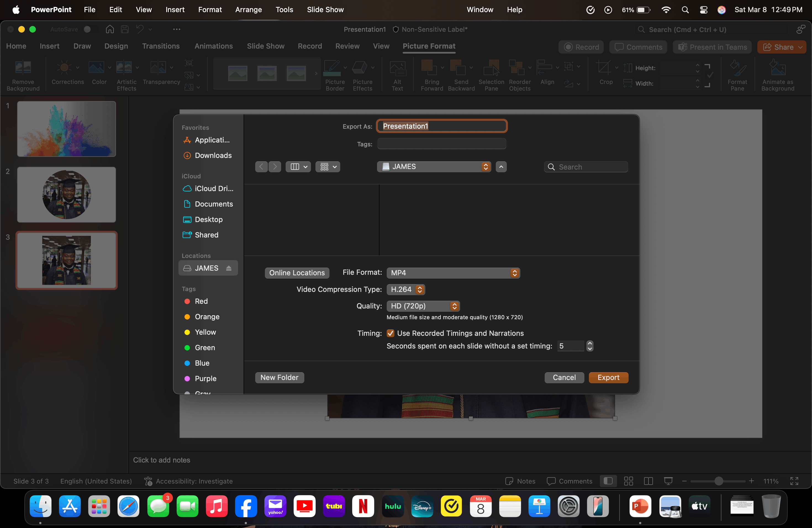Select the Downloads folder in Favorites

click(213, 155)
